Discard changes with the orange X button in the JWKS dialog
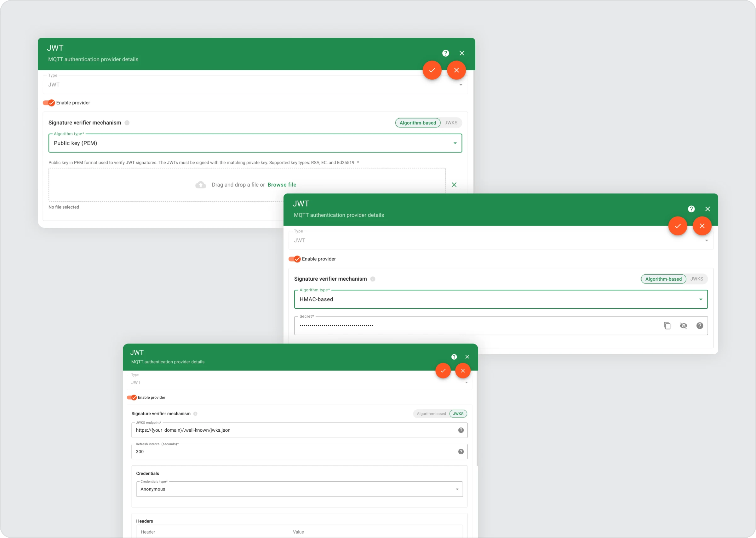Screen dimensions: 756x538 coord(463,371)
